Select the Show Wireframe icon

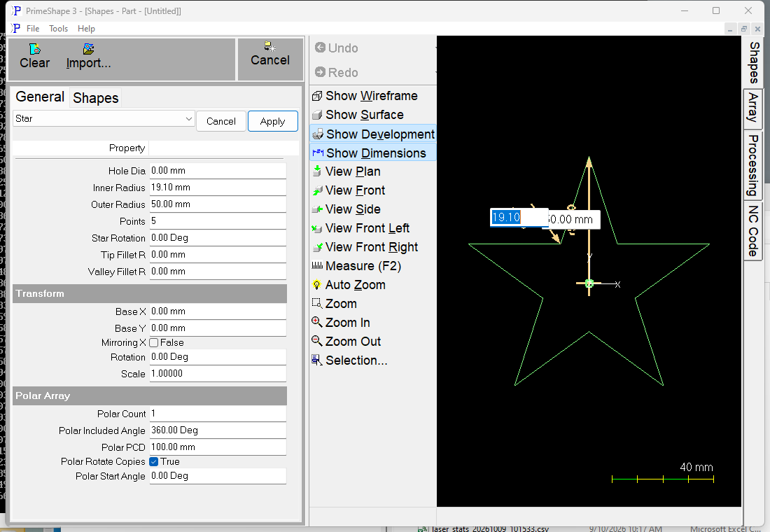[317, 96]
